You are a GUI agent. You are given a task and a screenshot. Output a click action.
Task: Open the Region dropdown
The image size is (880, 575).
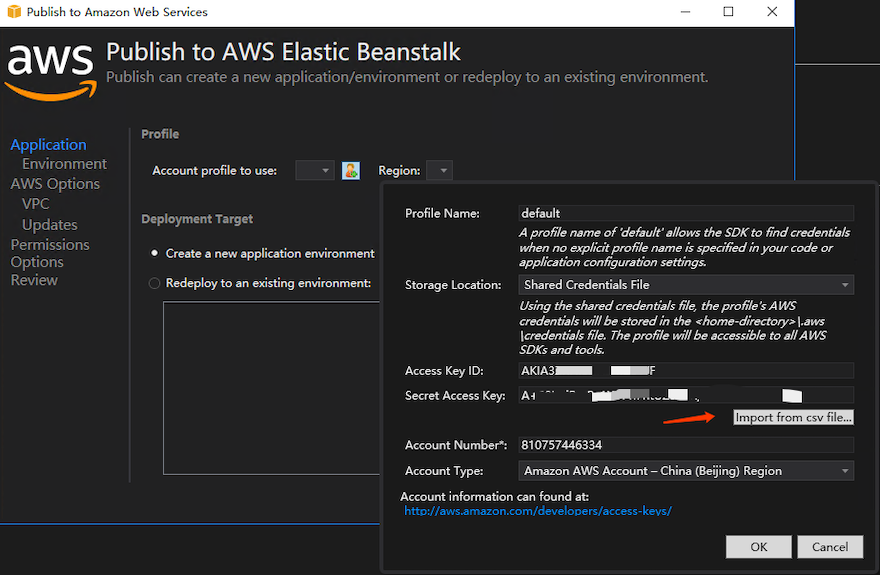click(x=439, y=171)
